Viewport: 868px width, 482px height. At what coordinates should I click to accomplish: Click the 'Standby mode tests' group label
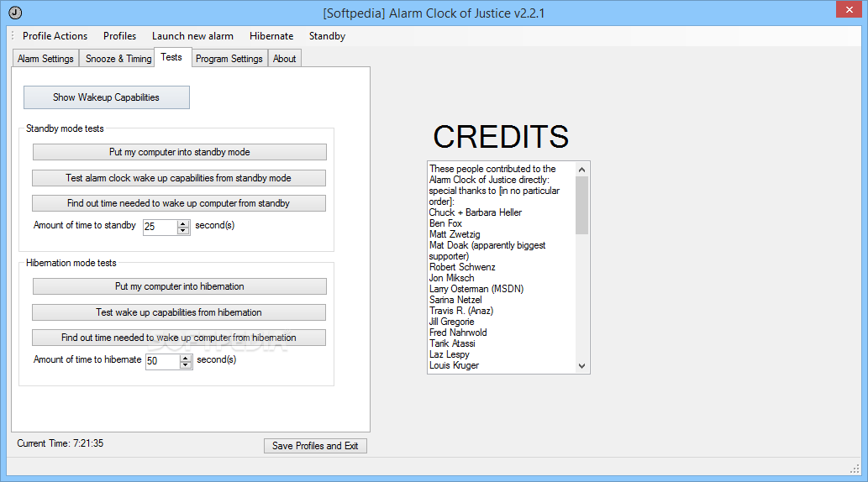(x=65, y=128)
